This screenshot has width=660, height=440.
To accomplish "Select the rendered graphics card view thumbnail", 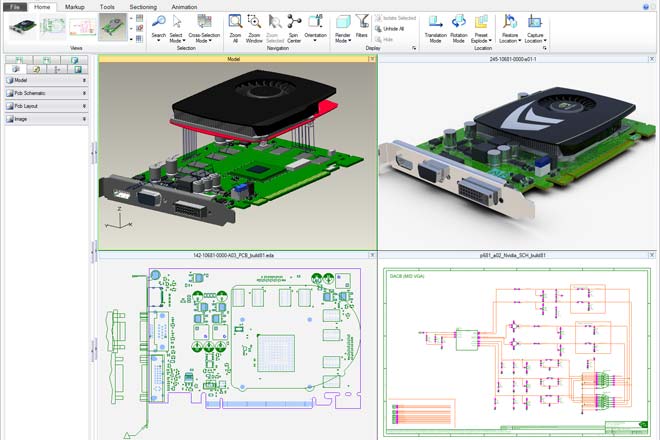I will pos(23,27).
